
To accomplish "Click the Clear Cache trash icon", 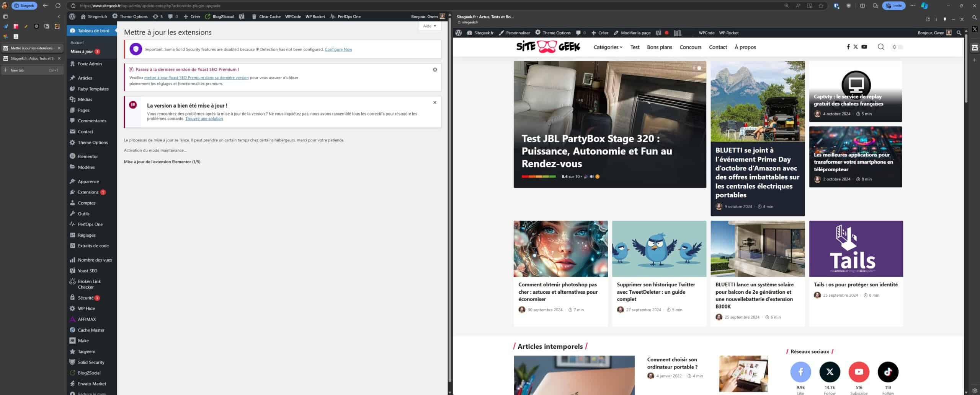I will click(254, 16).
